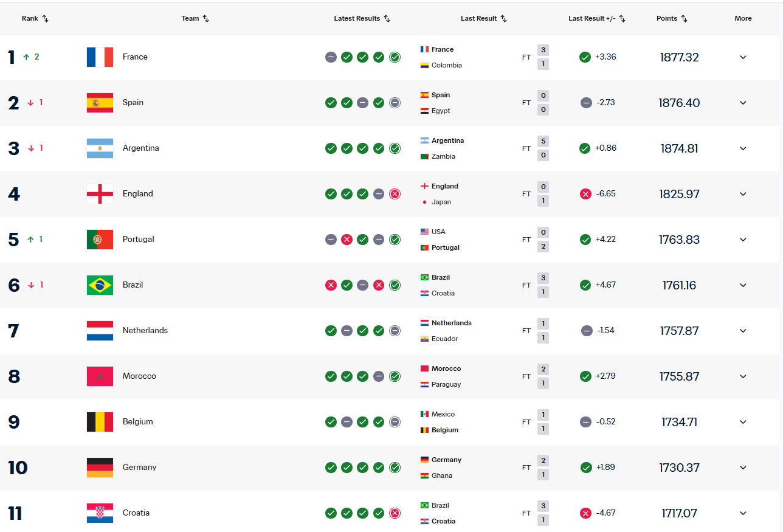This screenshot has height=532, width=783.
Task: Click the France flag icon in team column
Action: pyautogui.click(x=100, y=57)
